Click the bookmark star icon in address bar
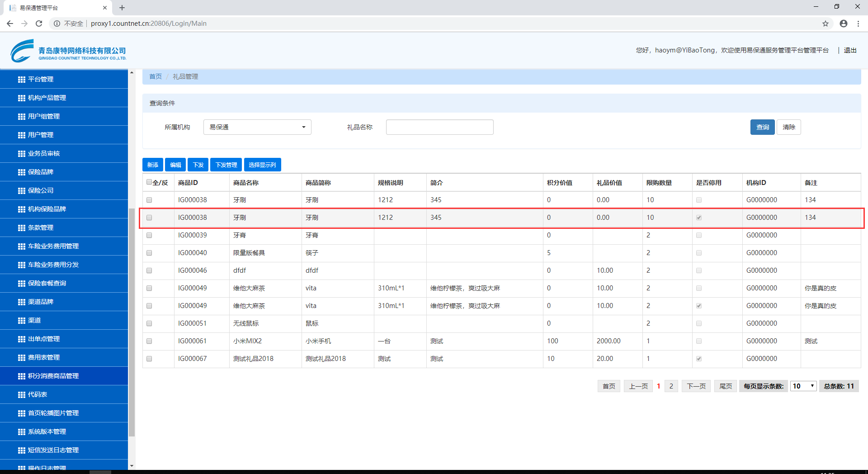Image resolution: width=868 pixels, height=474 pixels. [x=825, y=24]
